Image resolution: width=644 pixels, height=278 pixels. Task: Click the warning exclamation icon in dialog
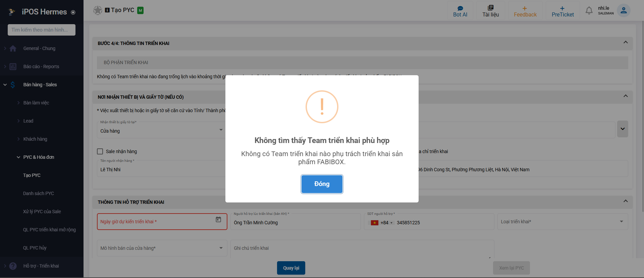322,107
